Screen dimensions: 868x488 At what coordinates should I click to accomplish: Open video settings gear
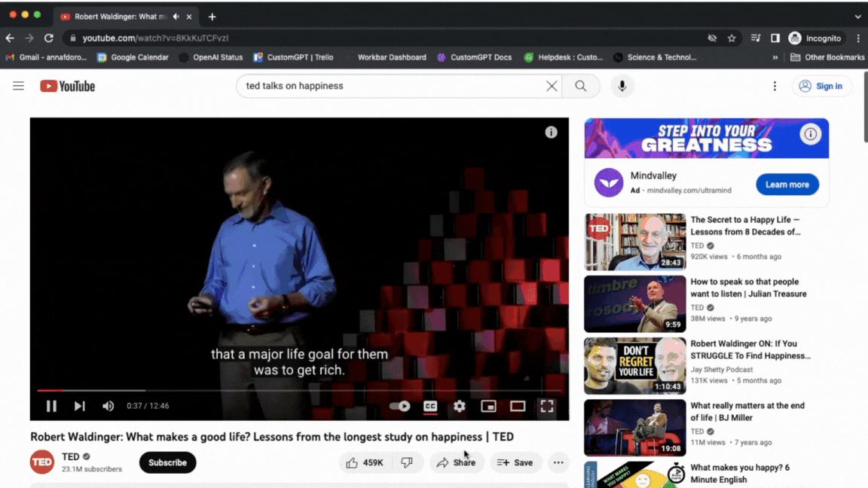click(460, 406)
